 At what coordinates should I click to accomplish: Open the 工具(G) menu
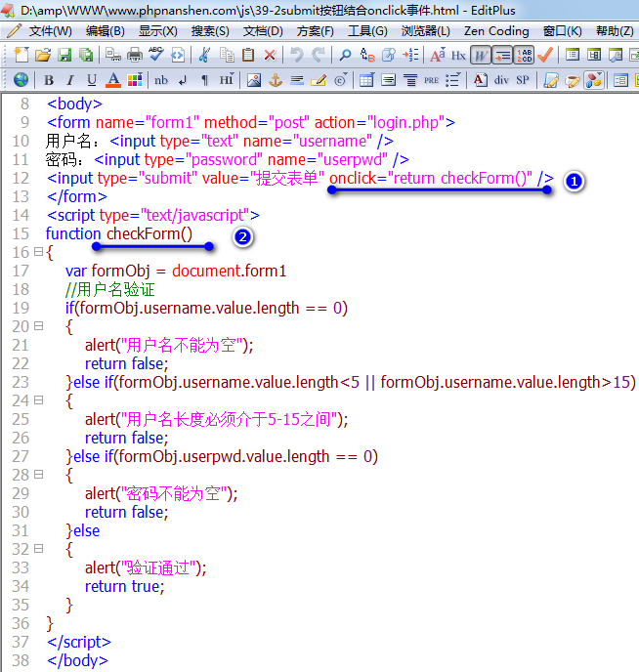coord(367,31)
